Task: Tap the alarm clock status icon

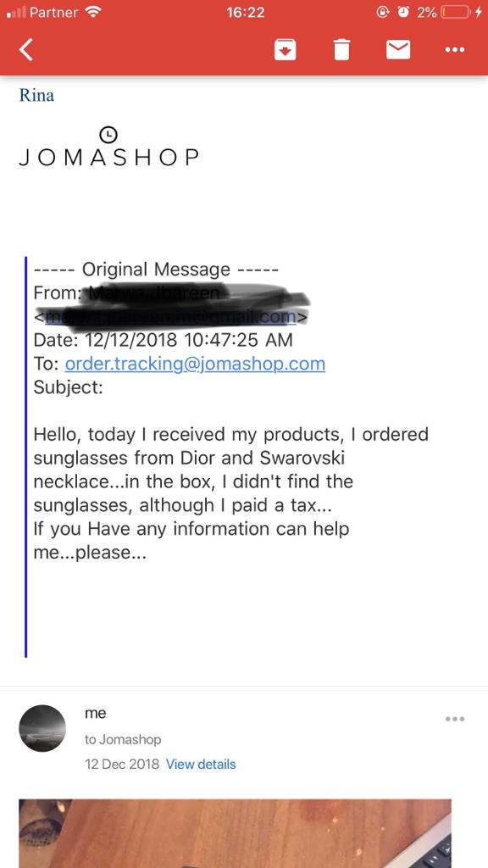Action: click(x=403, y=12)
